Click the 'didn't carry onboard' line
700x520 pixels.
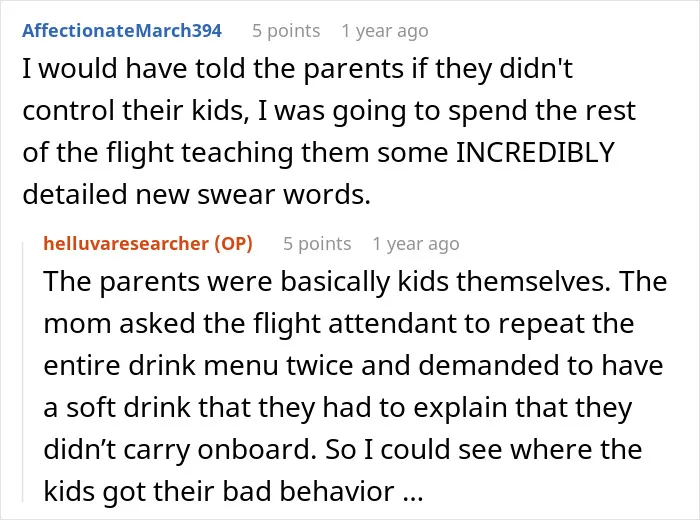(343, 449)
